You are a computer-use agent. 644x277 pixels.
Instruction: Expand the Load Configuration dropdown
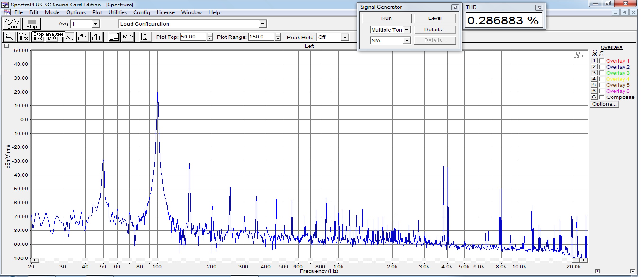tap(263, 24)
